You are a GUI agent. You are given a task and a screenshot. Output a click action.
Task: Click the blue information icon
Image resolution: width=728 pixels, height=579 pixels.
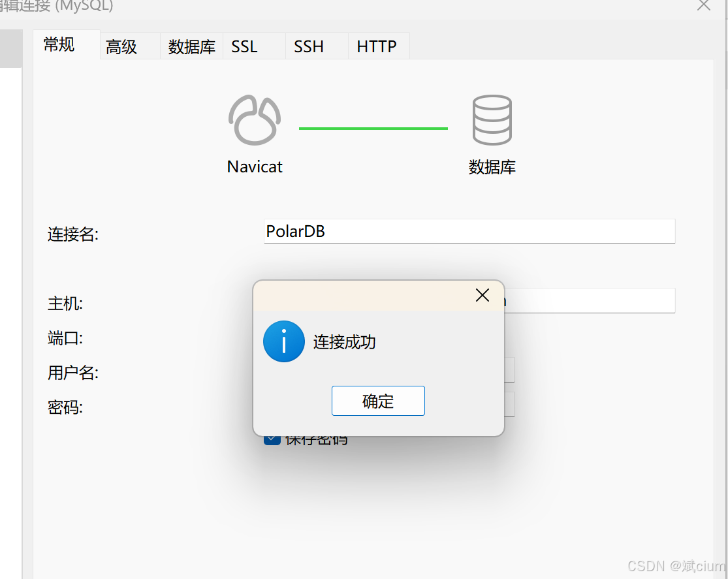(x=283, y=341)
